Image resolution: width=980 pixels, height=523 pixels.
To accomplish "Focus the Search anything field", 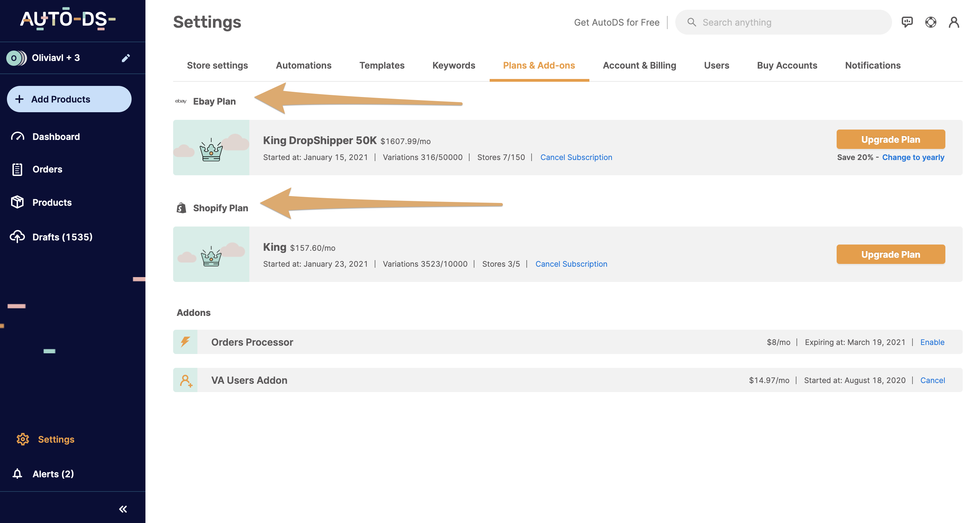I will click(783, 22).
